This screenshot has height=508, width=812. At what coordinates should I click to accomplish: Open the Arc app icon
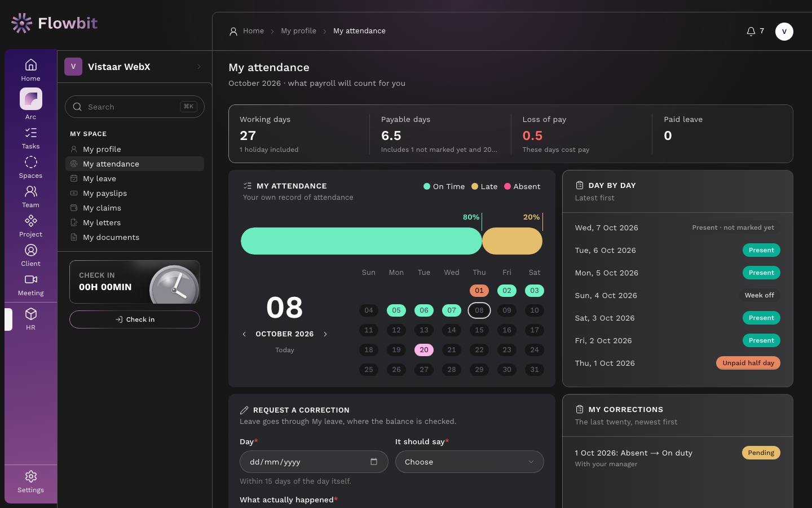point(30,104)
